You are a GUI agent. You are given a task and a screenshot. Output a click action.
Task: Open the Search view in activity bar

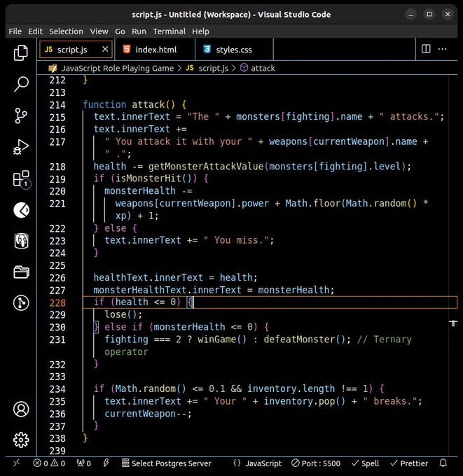(x=20, y=84)
